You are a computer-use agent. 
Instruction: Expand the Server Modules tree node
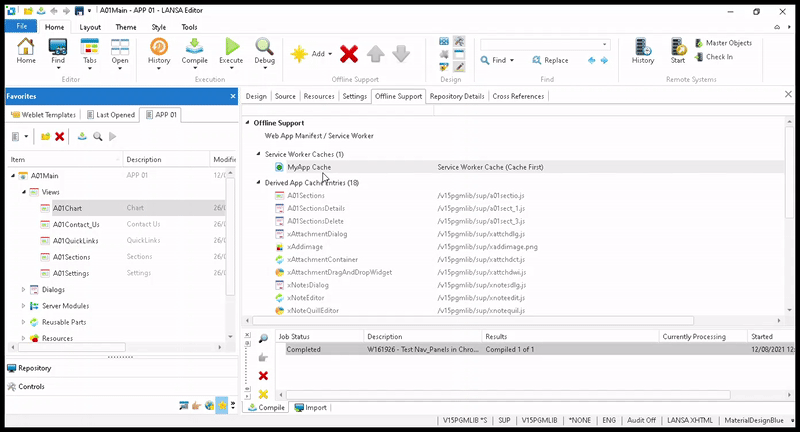(23, 306)
